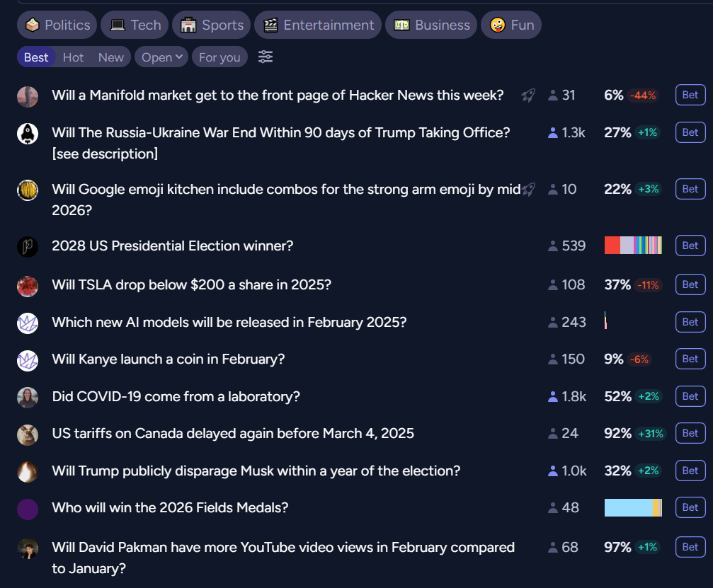Click traders icon next to 1.0k
Image resolution: width=713 pixels, height=588 pixels.
tap(553, 471)
